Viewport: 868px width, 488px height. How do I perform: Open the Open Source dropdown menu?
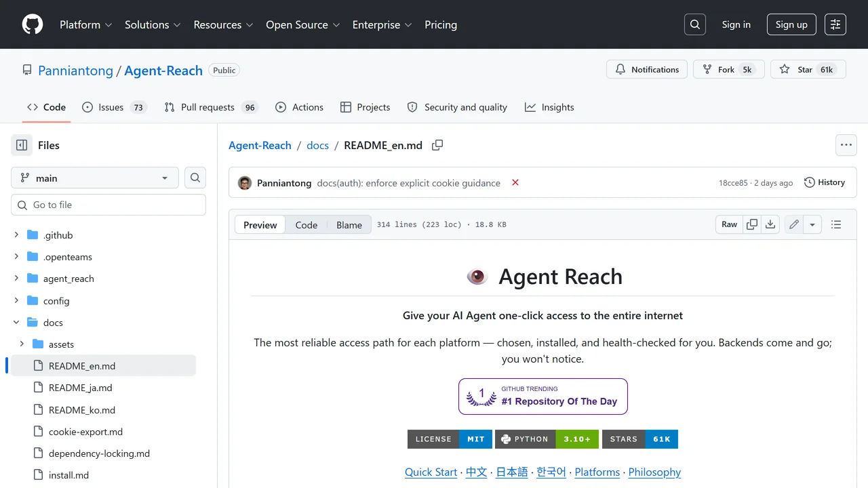click(x=303, y=24)
